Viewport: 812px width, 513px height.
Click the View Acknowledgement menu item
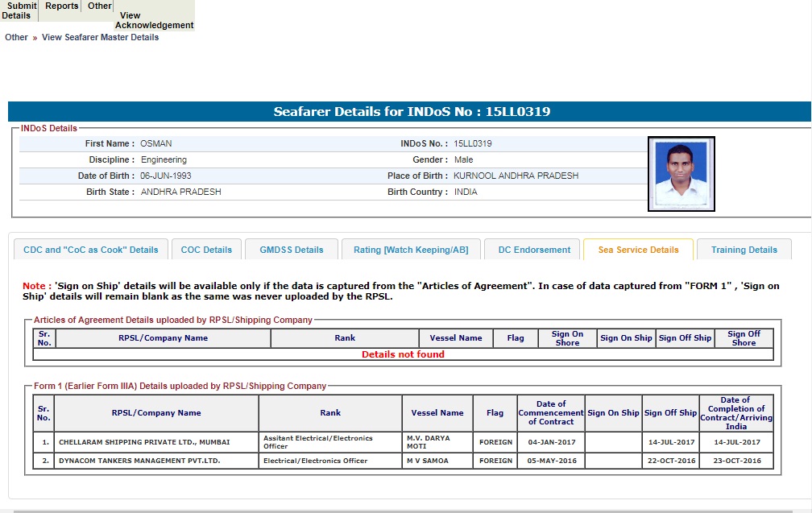154,20
